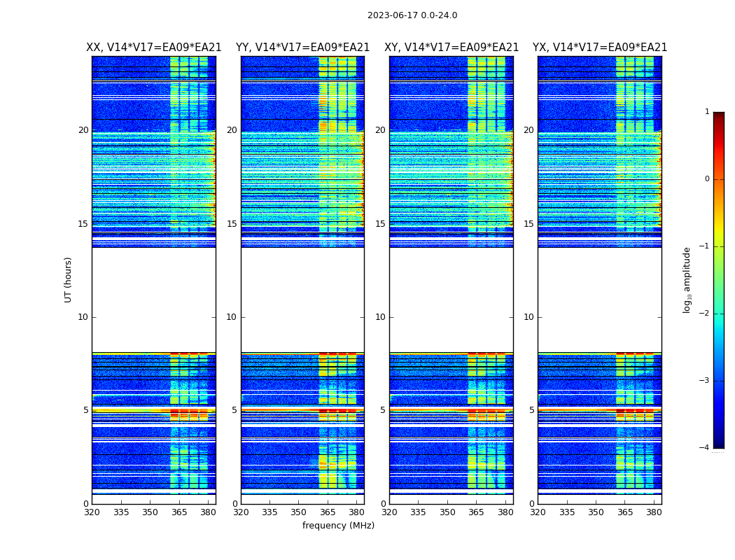Viewport: 735px width, 560px height.
Task: Click the red top of the colorbar
Action: pyautogui.click(x=718, y=118)
